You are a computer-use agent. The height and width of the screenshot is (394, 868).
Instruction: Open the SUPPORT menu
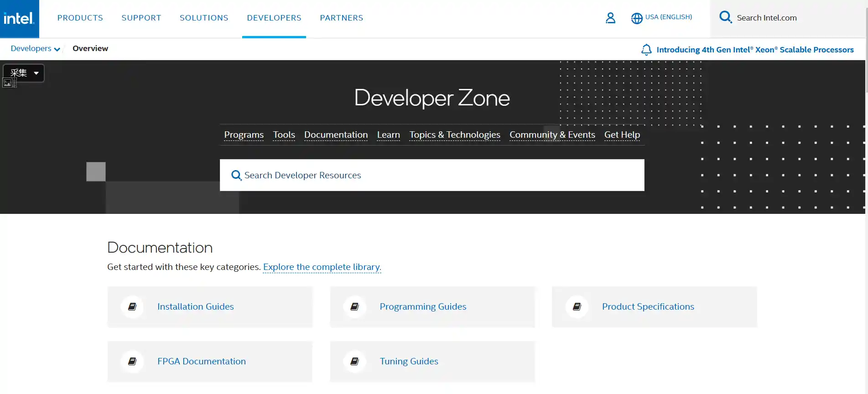(x=141, y=18)
